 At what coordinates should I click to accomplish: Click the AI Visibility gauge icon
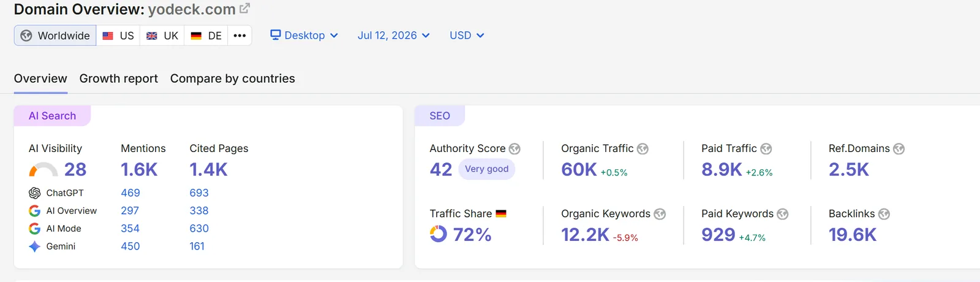43,170
